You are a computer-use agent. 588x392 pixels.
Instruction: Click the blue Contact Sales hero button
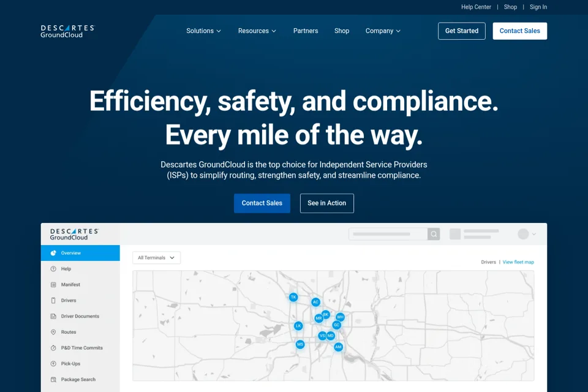262,203
